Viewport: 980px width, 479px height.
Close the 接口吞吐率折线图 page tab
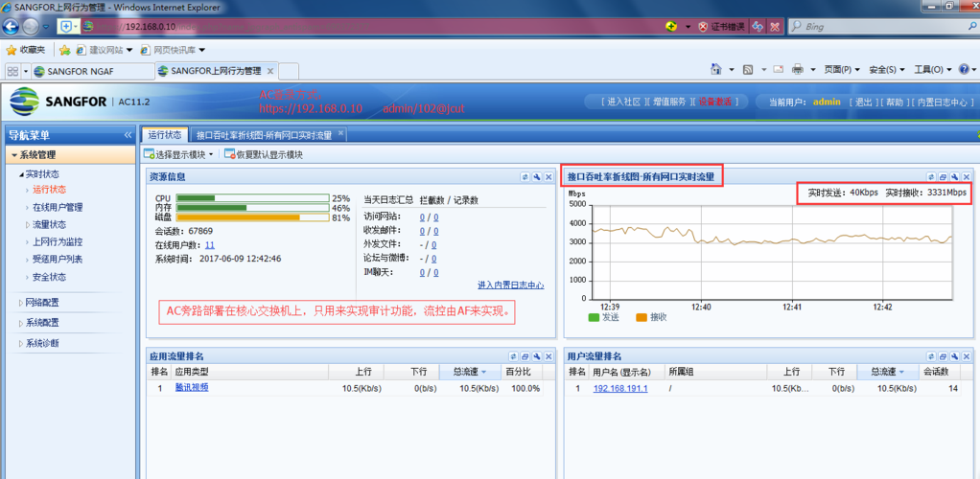coord(340,133)
